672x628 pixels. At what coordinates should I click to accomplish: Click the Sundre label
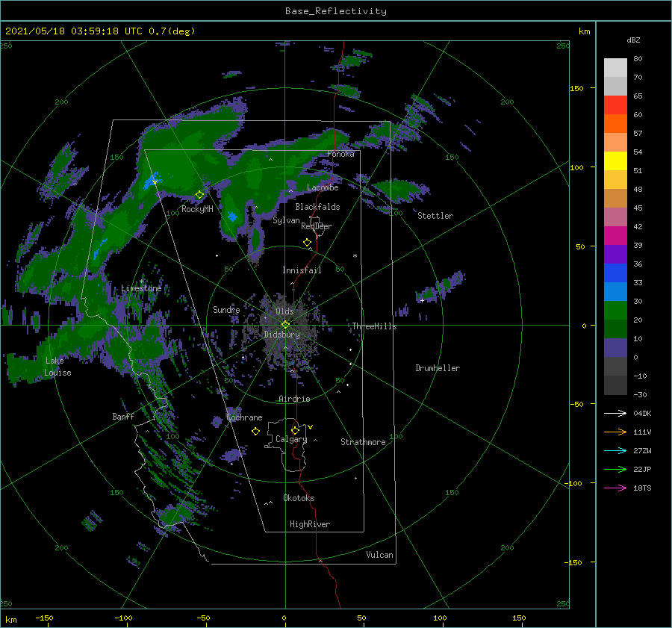(x=226, y=309)
